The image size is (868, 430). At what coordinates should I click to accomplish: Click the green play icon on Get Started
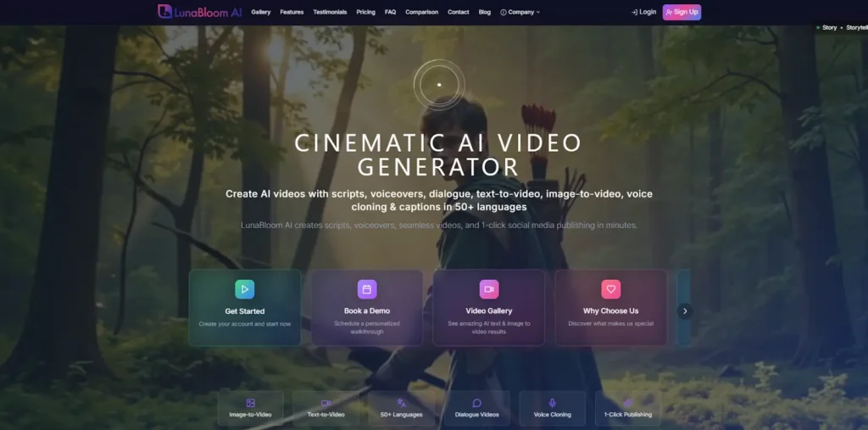(x=245, y=289)
